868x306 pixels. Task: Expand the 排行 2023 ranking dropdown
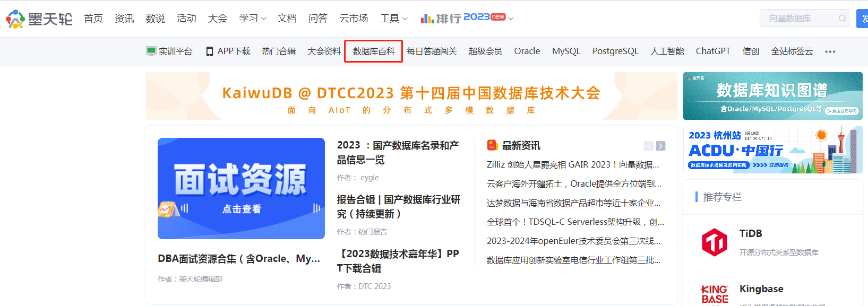coord(467,19)
